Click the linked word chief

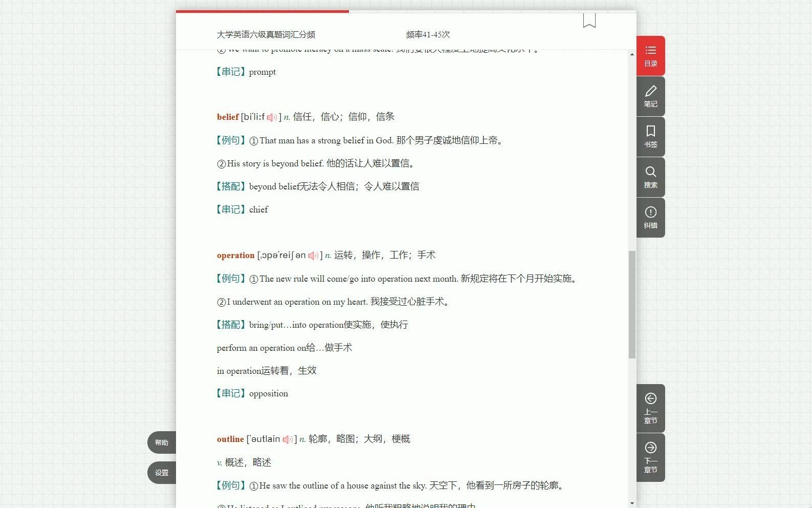pyautogui.click(x=258, y=209)
